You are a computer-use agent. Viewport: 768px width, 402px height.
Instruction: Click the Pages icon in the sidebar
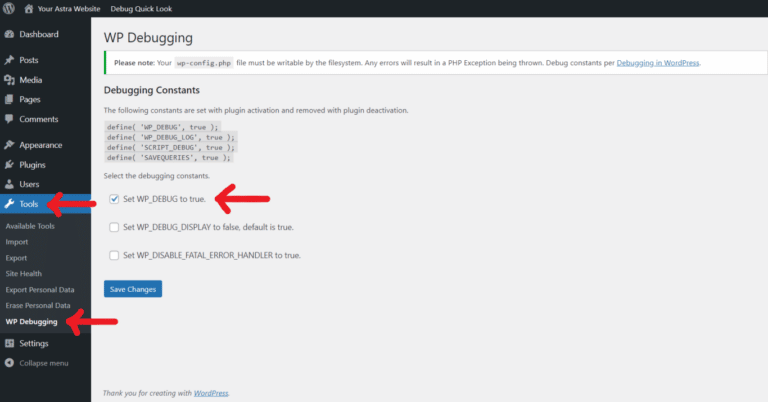[x=9, y=99]
